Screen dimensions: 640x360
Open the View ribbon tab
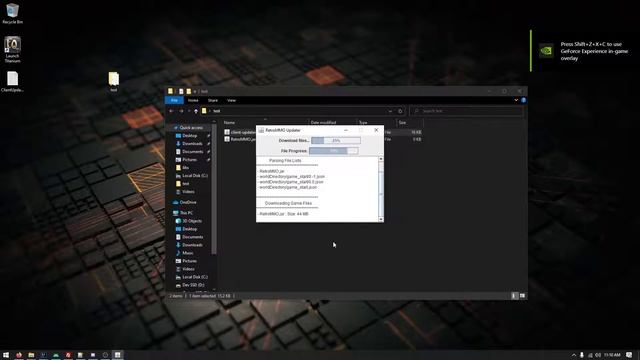pyautogui.click(x=231, y=100)
